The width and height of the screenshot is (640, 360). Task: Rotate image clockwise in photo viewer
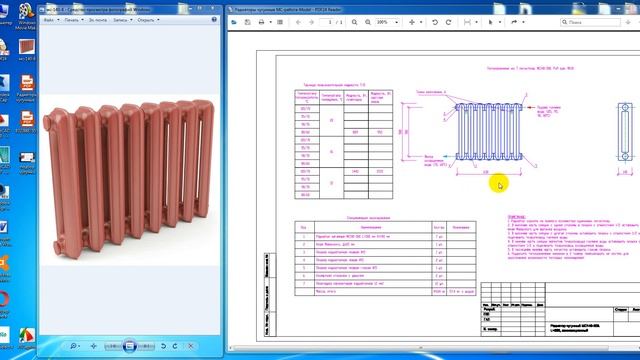tap(175, 346)
